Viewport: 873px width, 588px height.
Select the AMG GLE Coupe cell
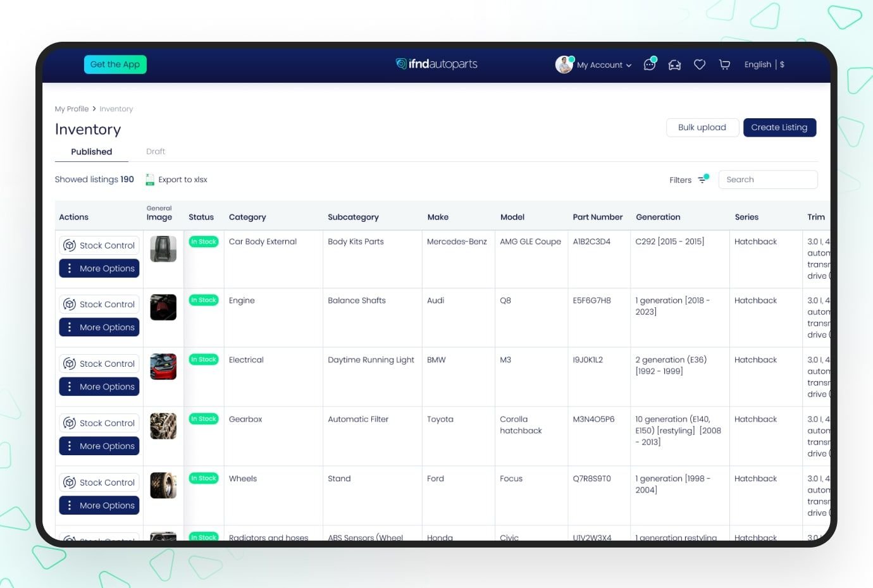[530, 242]
